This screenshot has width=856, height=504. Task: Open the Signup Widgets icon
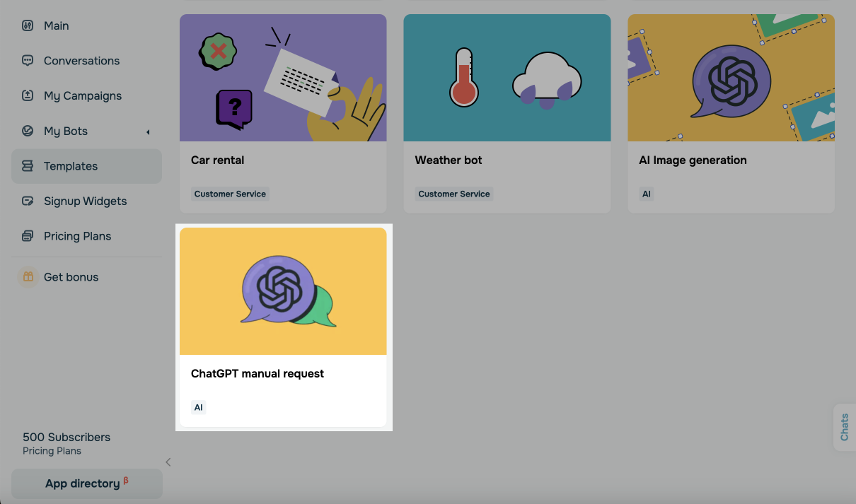click(x=28, y=201)
